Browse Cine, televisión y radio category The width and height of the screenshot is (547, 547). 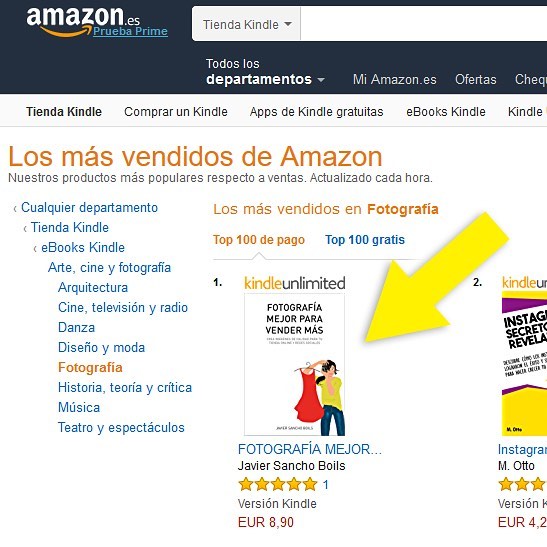pyautogui.click(x=123, y=308)
